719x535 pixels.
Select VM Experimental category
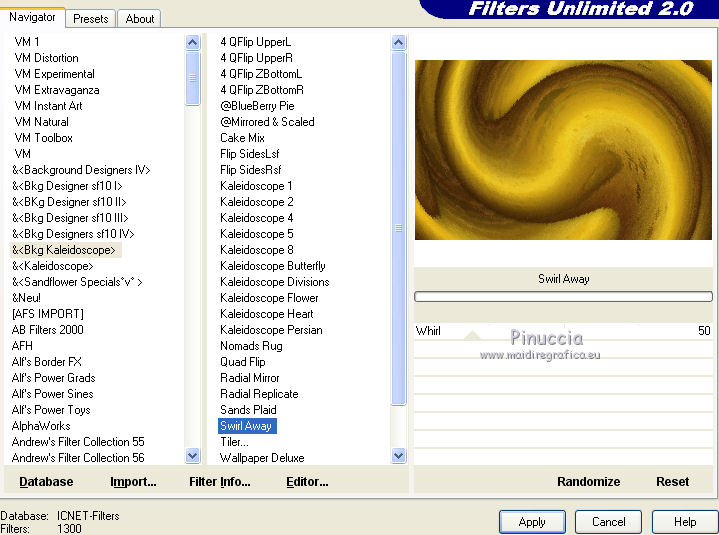55,74
